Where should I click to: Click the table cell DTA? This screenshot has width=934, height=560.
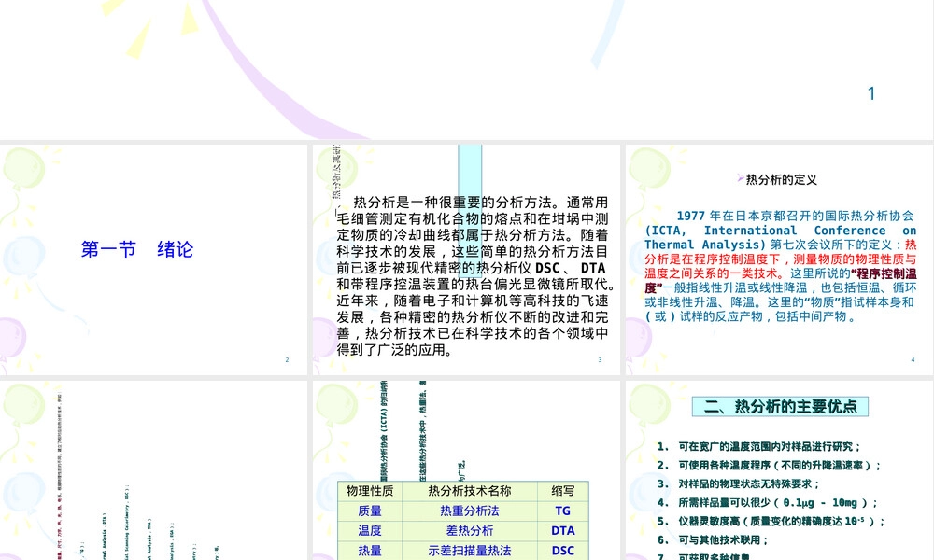(562, 530)
